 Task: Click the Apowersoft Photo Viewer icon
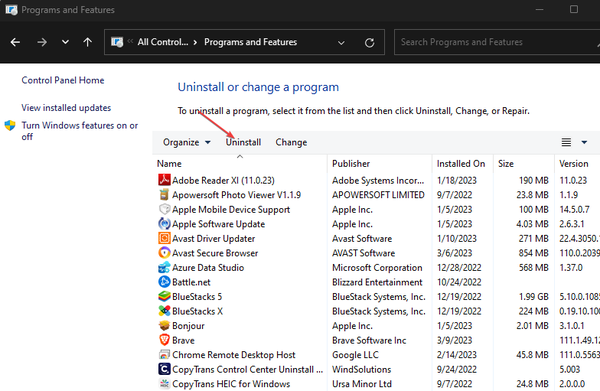point(164,194)
